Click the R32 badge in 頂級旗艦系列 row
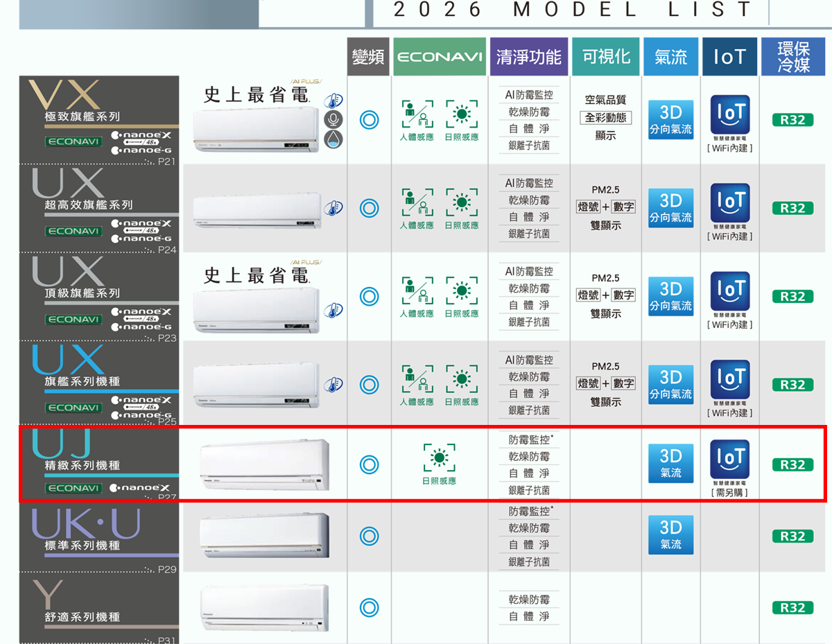The image size is (832, 644). 792,296
